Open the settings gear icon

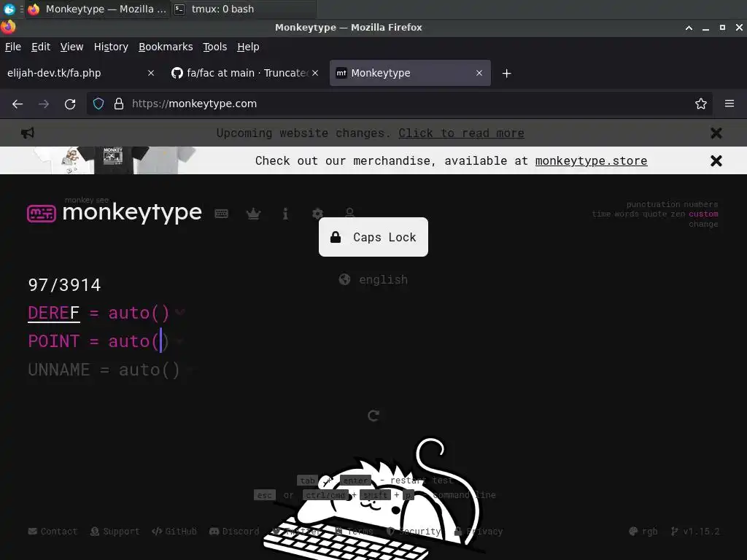point(318,214)
